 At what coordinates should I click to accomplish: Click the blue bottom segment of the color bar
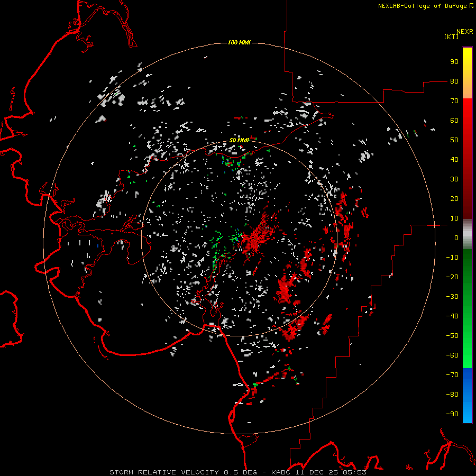(467, 396)
